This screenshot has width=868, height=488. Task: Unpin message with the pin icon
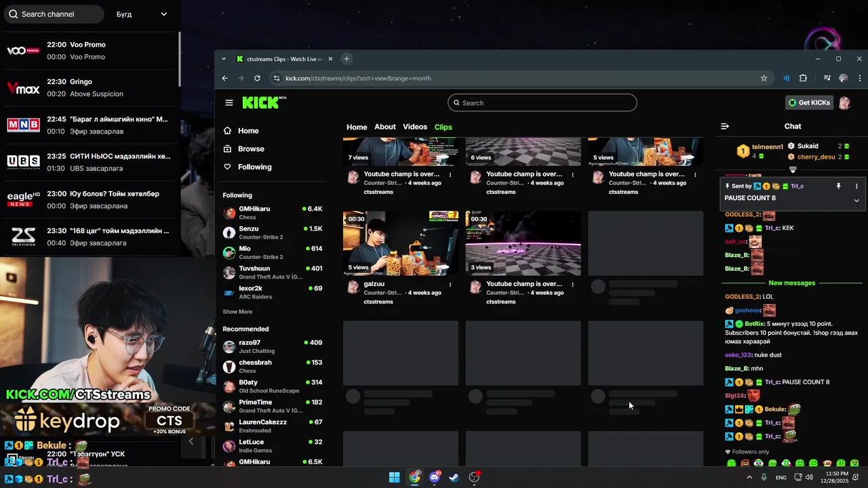tap(838, 186)
